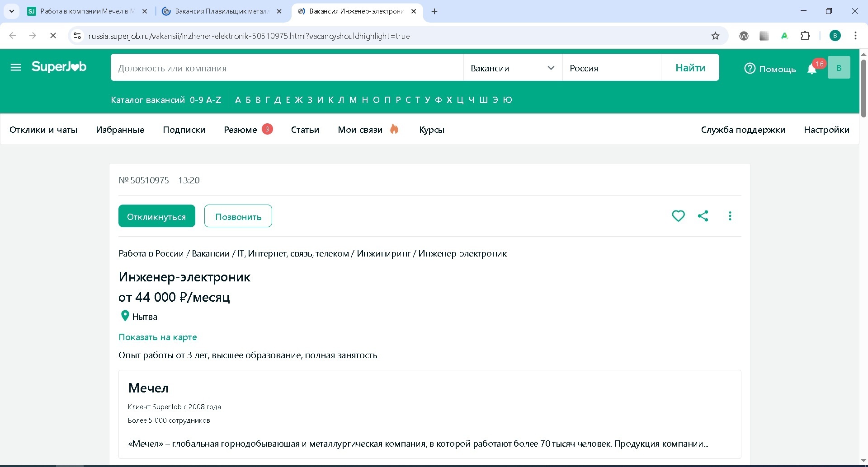Screen dimensions: 868x467
Task: Click the page vertical scrollbar thumb
Action: 863,88
